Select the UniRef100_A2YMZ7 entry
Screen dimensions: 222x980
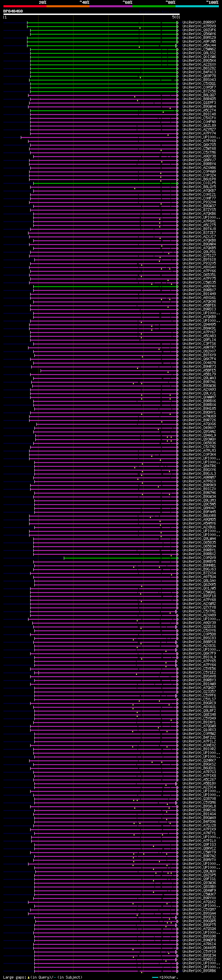pos(199,129)
